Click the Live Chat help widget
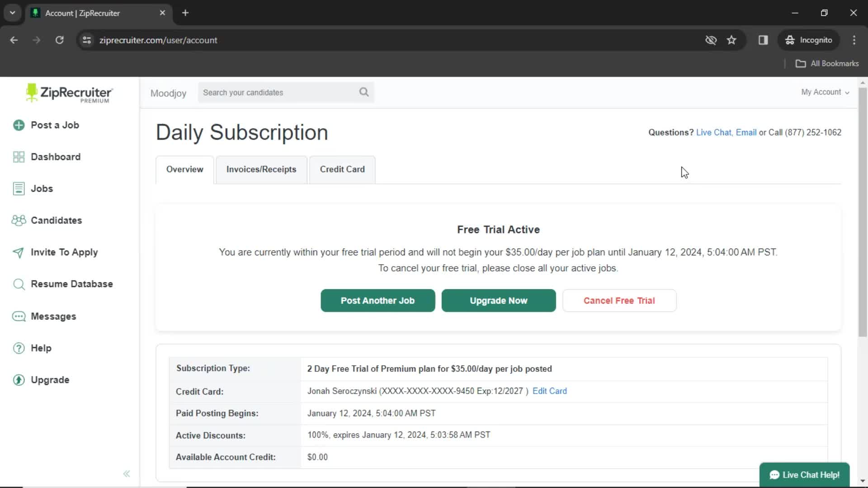Image resolution: width=868 pixels, height=488 pixels. [x=805, y=475]
